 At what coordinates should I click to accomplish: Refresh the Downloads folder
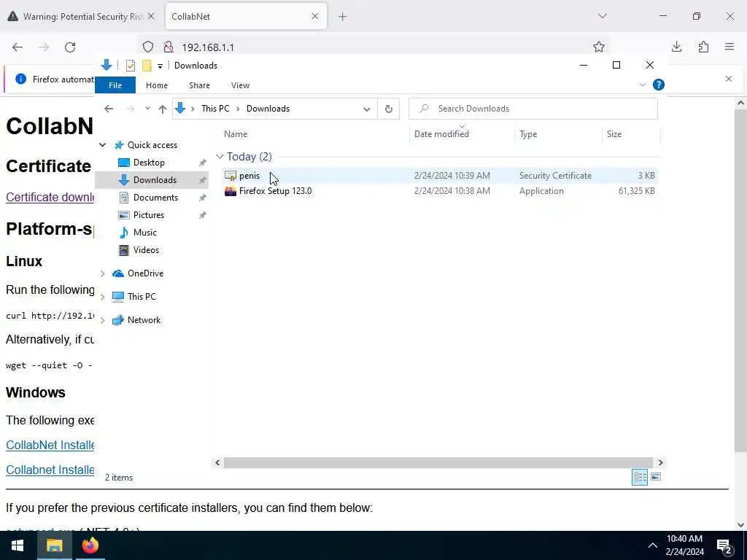point(389,109)
